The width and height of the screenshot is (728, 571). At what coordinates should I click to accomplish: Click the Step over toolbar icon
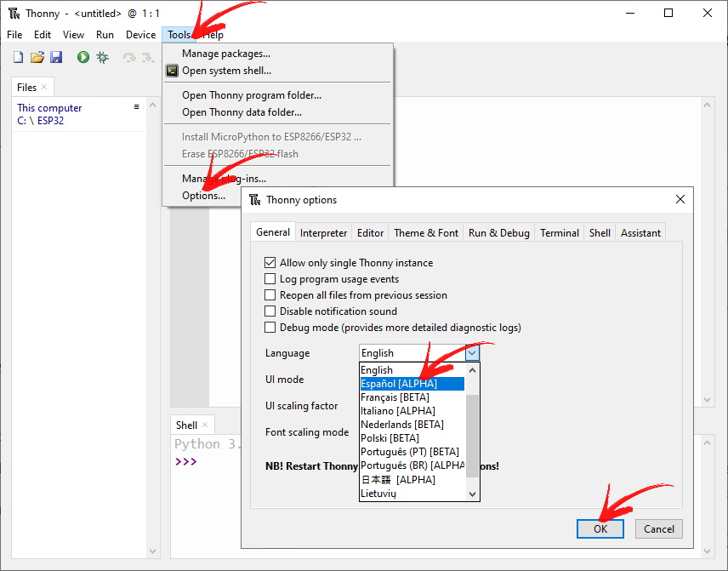click(129, 57)
